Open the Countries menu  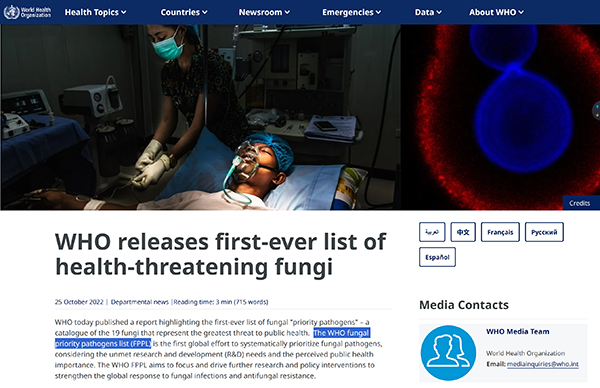(184, 12)
